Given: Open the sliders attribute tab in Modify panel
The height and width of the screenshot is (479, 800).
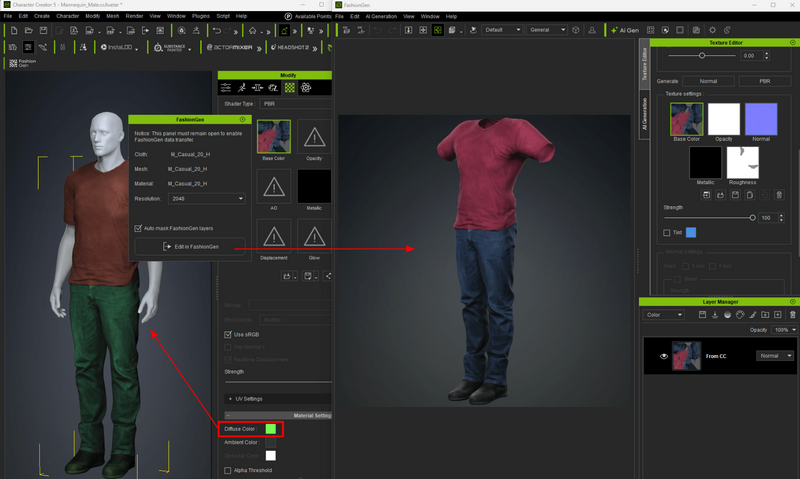Looking at the screenshot, I should click(226, 88).
